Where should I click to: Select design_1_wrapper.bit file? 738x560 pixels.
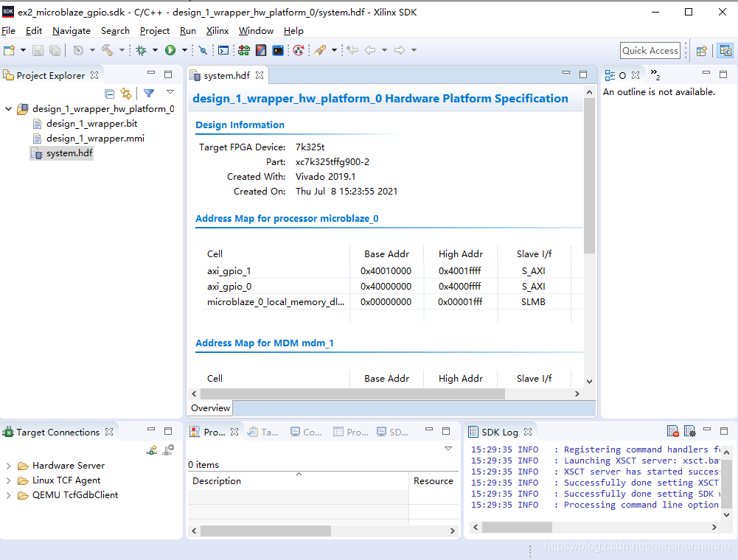(91, 124)
